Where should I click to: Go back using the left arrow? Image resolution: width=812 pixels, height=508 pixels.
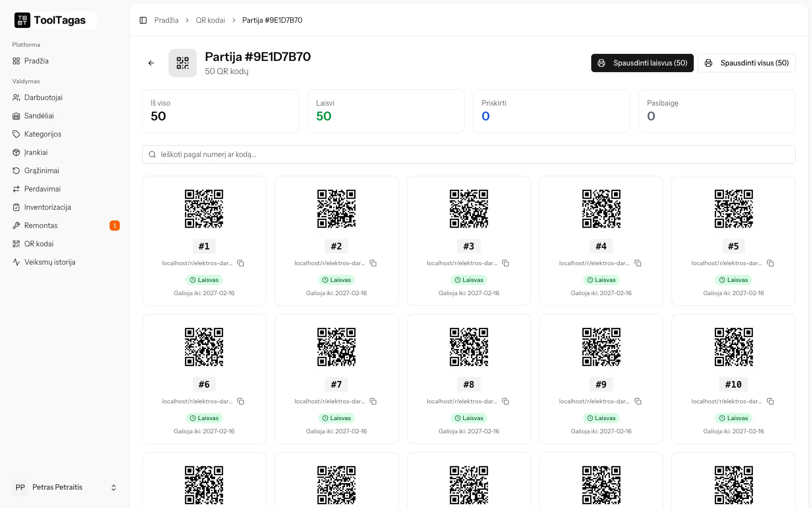click(151, 63)
